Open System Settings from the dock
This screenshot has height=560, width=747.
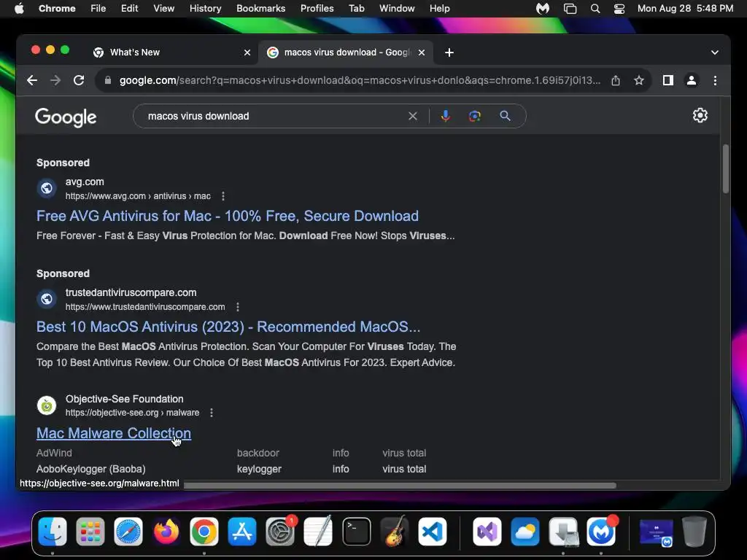click(x=280, y=532)
